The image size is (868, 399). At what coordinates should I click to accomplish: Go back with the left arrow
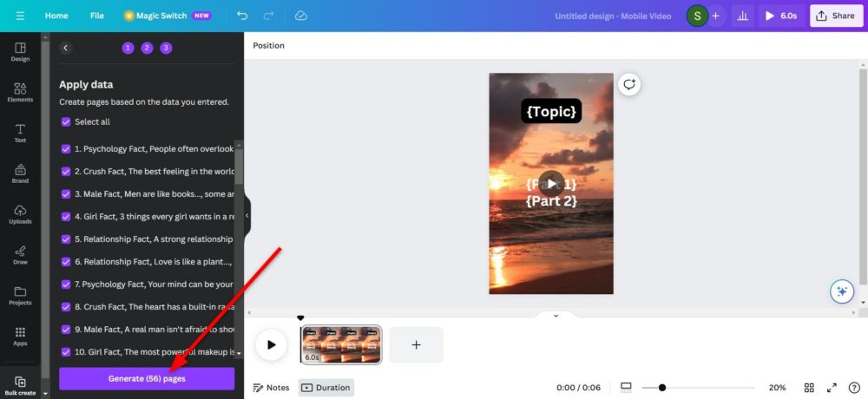pos(65,48)
